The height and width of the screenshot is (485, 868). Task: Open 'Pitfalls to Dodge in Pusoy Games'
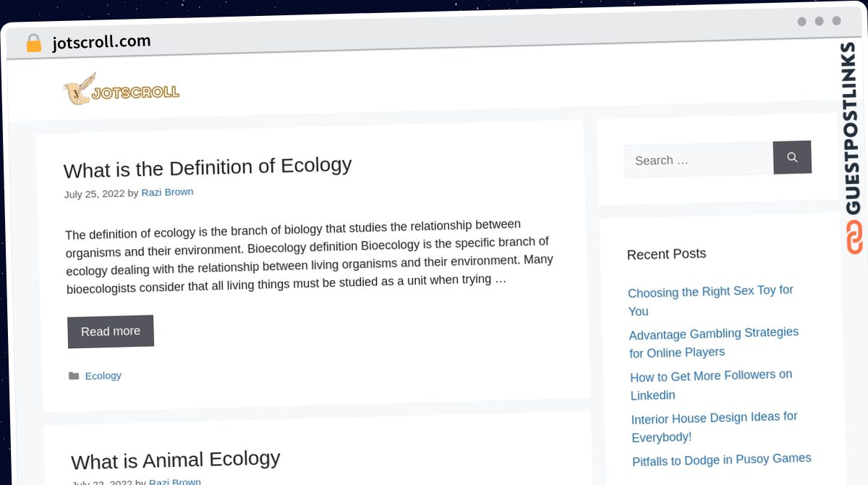722,460
